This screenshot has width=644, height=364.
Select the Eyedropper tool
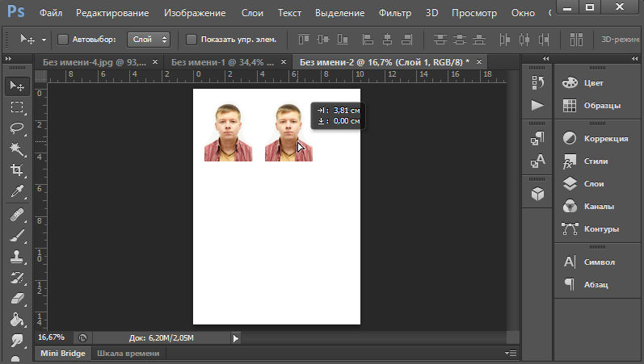(x=16, y=191)
